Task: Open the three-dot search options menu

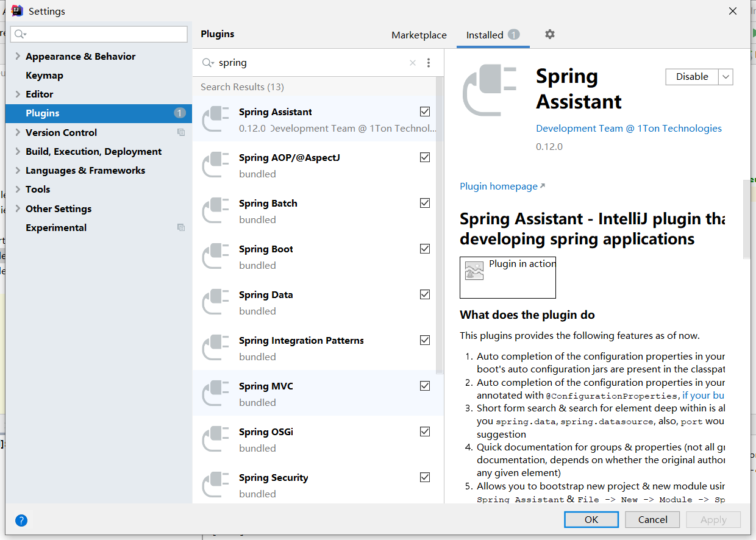Action: click(x=429, y=63)
